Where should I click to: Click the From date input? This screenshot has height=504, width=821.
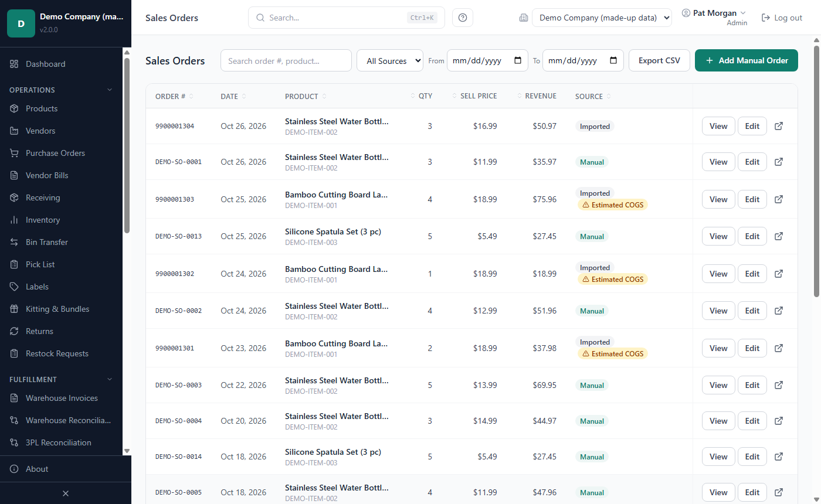487,60
